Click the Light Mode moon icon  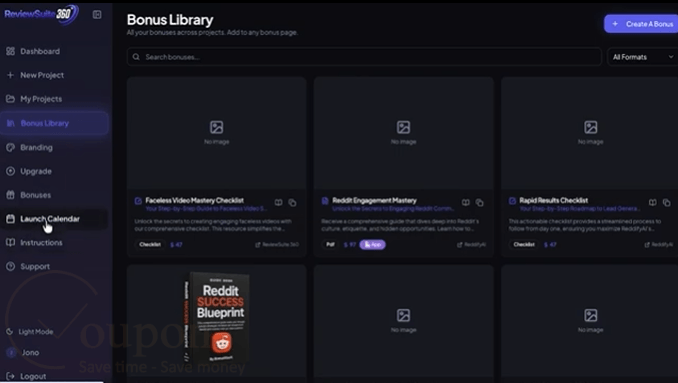pyautogui.click(x=10, y=332)
